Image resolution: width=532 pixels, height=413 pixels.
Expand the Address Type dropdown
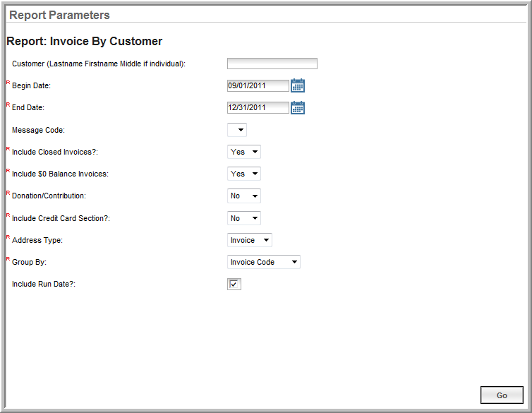[250, 240]
